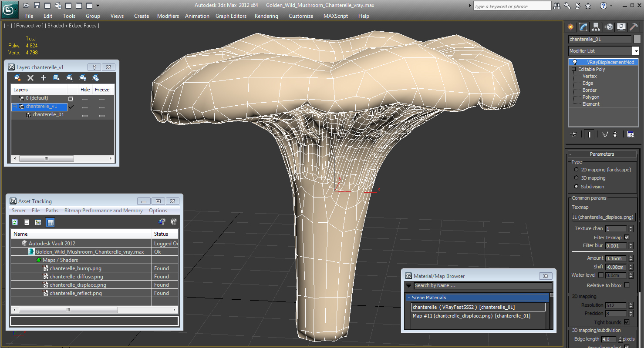
Task: Click Freeze/Unfreeze All Layers icon
Action: [x=96, y=78]
